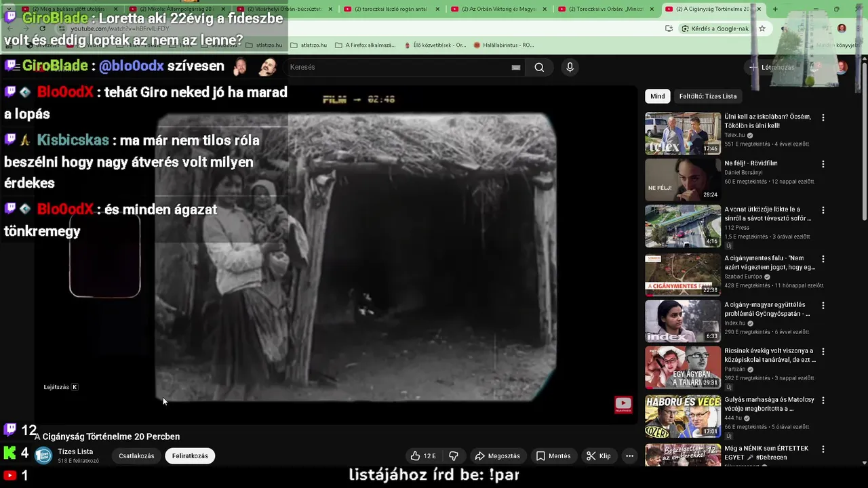Create a clip with the Klip button
868x488 pixels.
tap(599, 456)
